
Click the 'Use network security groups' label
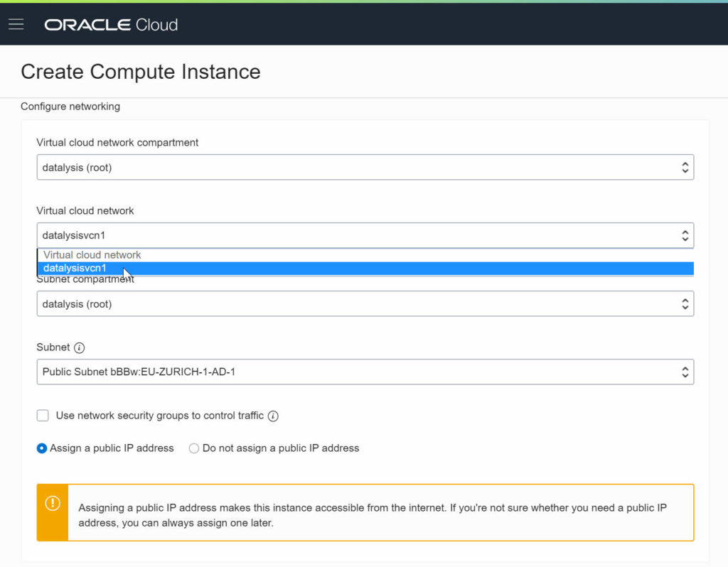(160, 415)
